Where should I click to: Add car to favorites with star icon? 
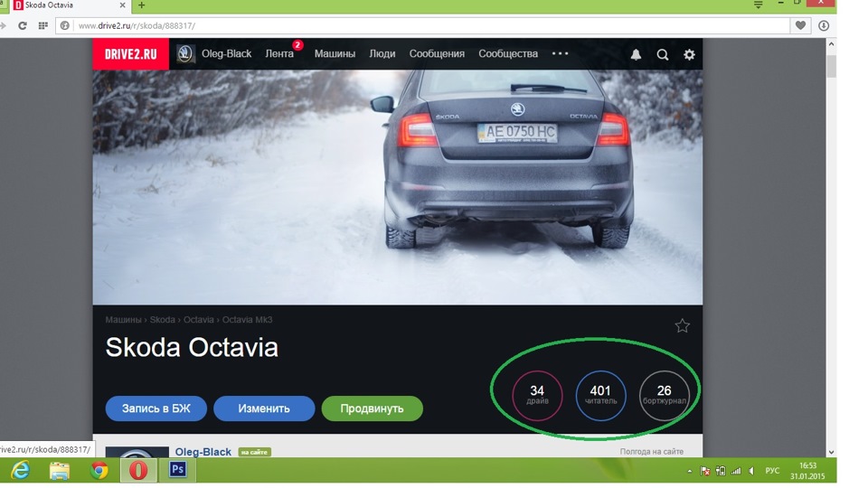pos(682,326)
